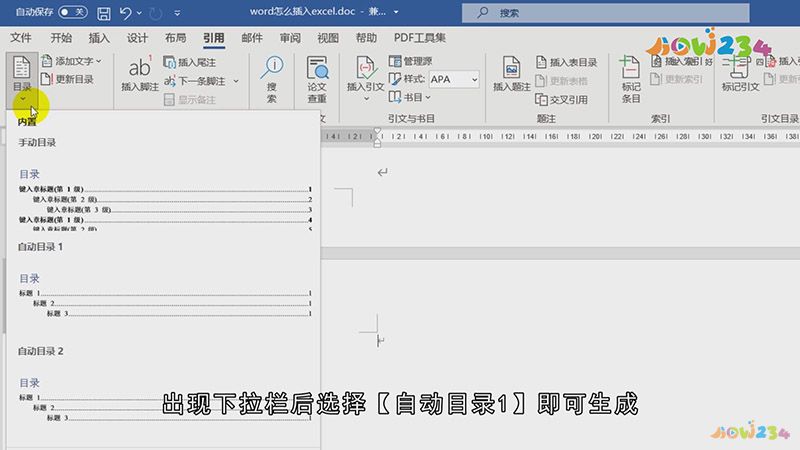Switch to the 插入 ribbon tab
This screenshot has width=800, height=450.
tap(99, 38)
